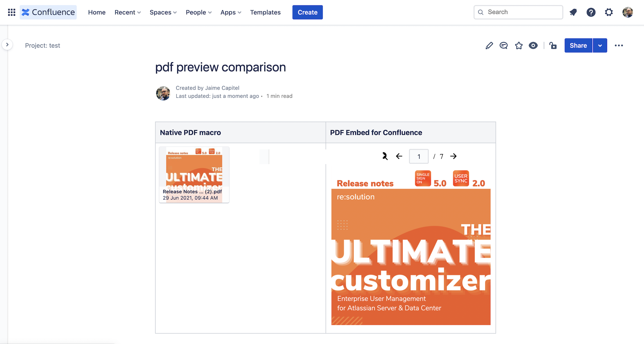
Task: Click the 29 Jun 2021, 09:44 AM date
Action: pyautogui.click(x=190, y=198)
